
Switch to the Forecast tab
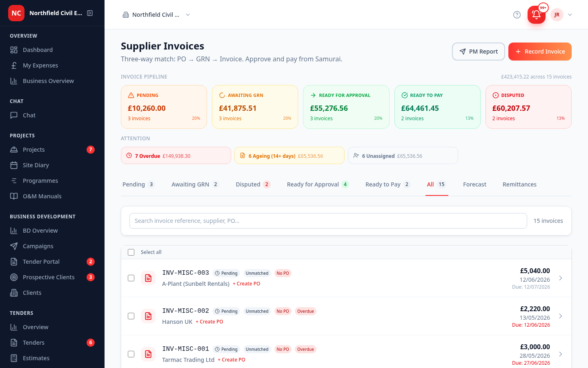pyautogui.click(x=474, y=184)
